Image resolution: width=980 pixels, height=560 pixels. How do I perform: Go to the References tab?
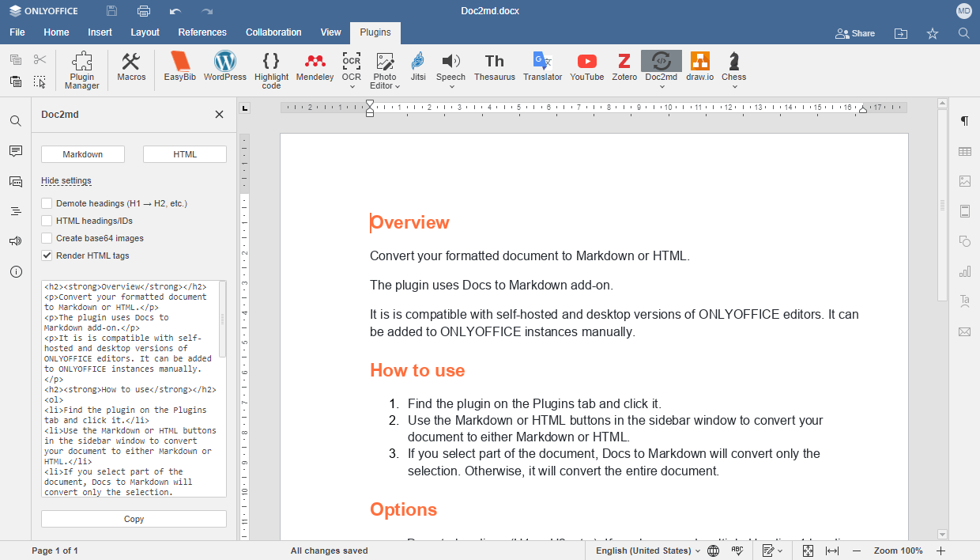point(202,32)
